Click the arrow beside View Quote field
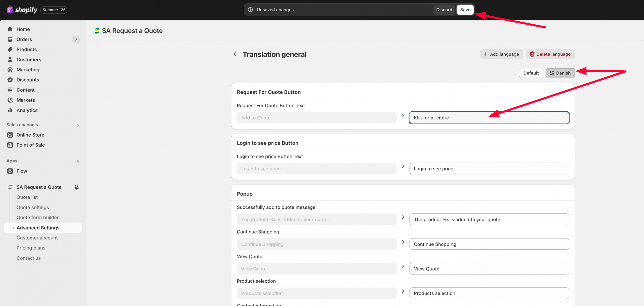 pos(403,267)
